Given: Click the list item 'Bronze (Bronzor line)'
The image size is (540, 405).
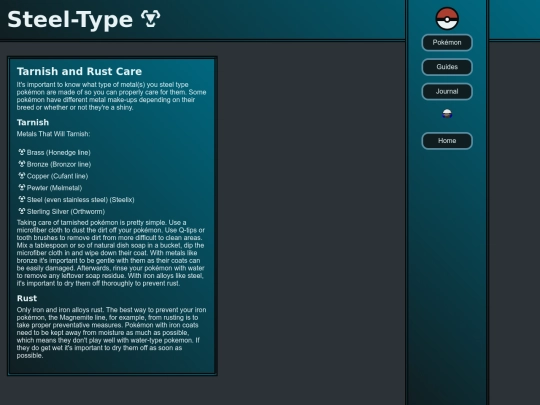Looking at the screenshot, I should tap(59, 164).
